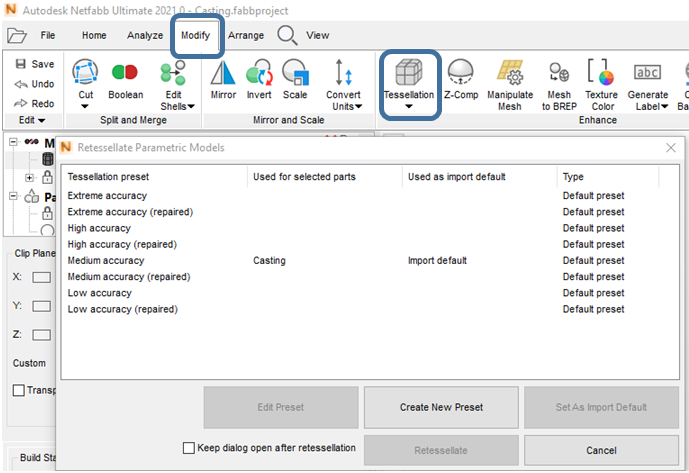Open the Cut tool

click(x=85, y=79)
